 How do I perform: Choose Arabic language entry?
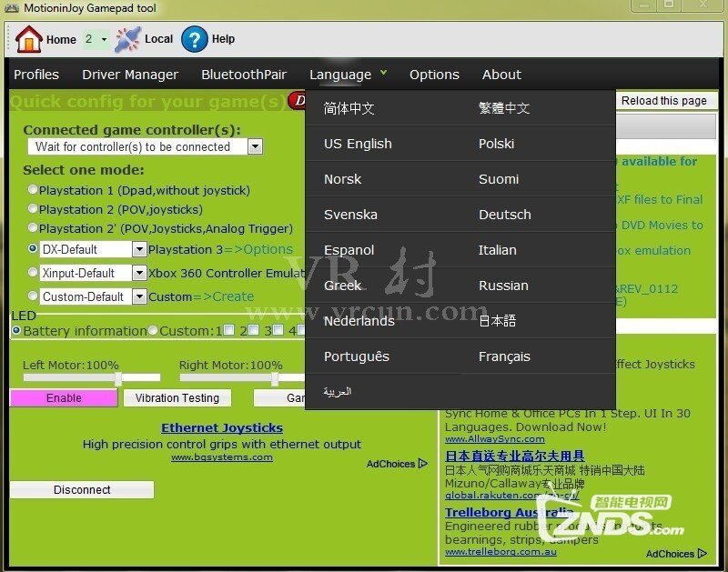(x=337, y=392)
